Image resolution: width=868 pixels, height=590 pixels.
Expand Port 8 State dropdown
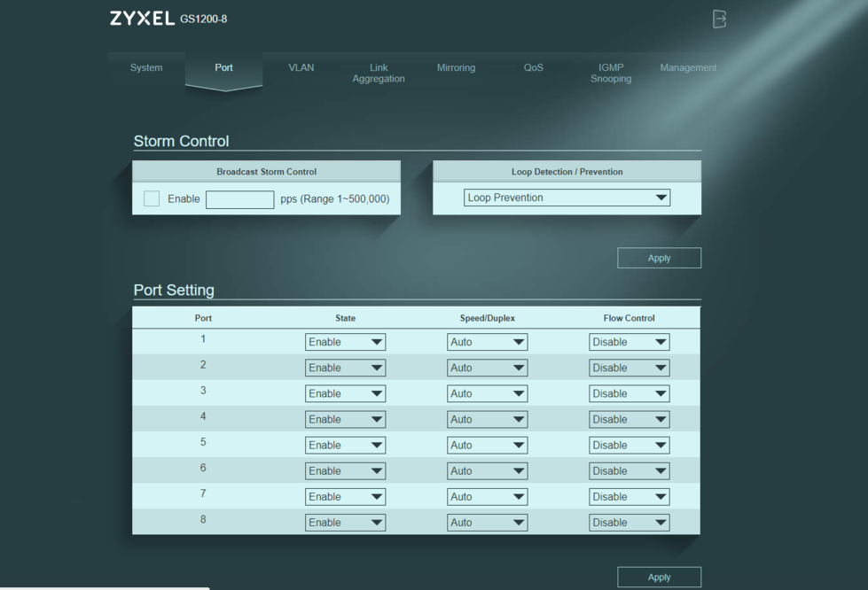345,523
